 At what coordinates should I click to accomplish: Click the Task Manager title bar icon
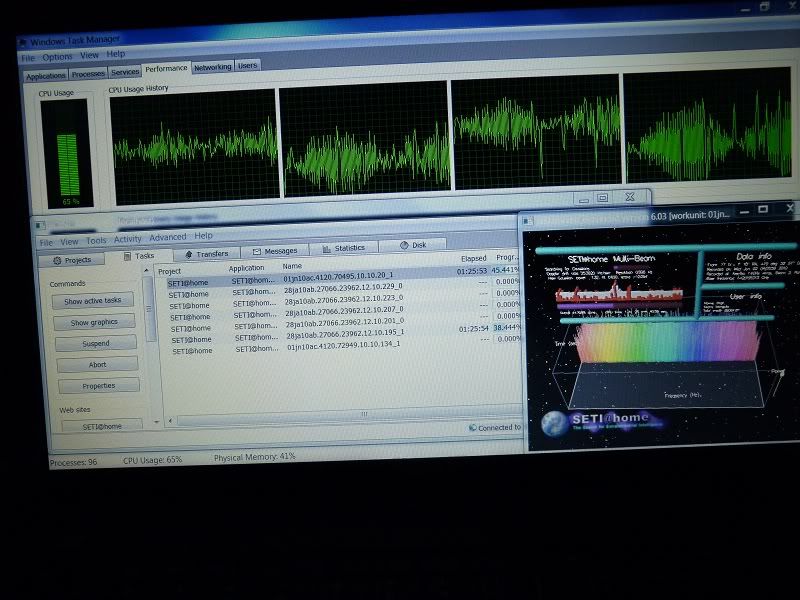coord(23,41)
